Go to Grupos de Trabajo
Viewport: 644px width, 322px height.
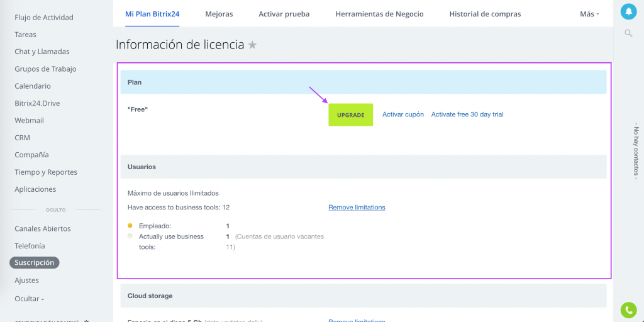[x=45, y=69]
